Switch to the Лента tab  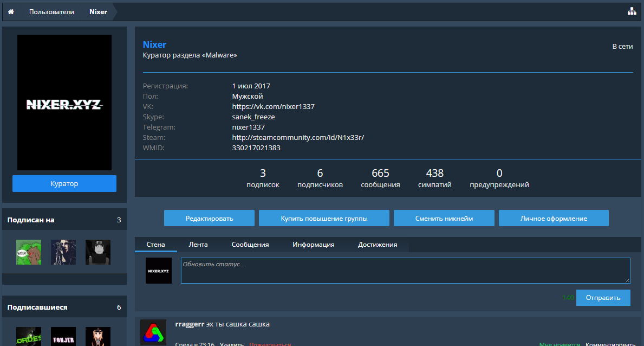point(198,245)
